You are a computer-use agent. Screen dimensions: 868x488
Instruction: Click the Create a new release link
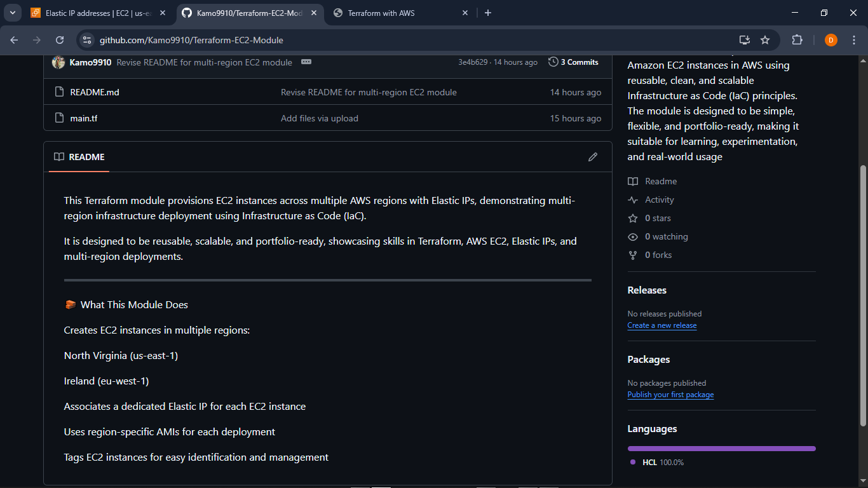coord(662,325)
